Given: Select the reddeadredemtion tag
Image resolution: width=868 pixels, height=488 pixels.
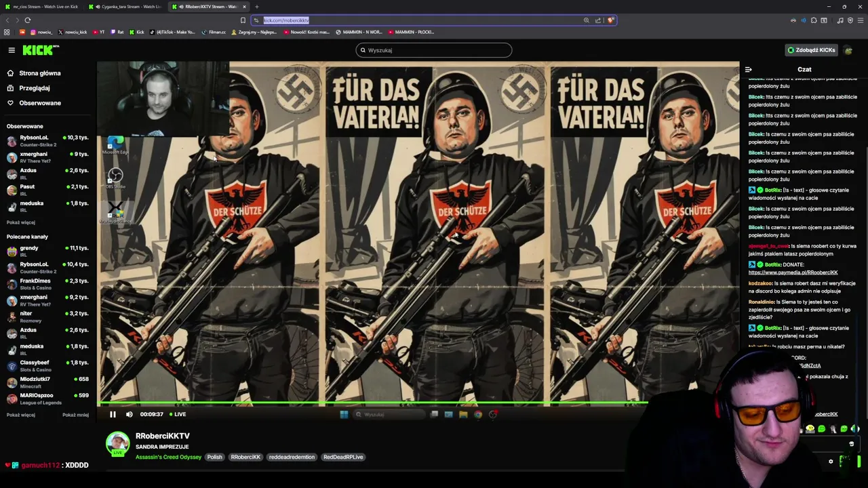Looking at the screenshot, I should coord(292,457).
